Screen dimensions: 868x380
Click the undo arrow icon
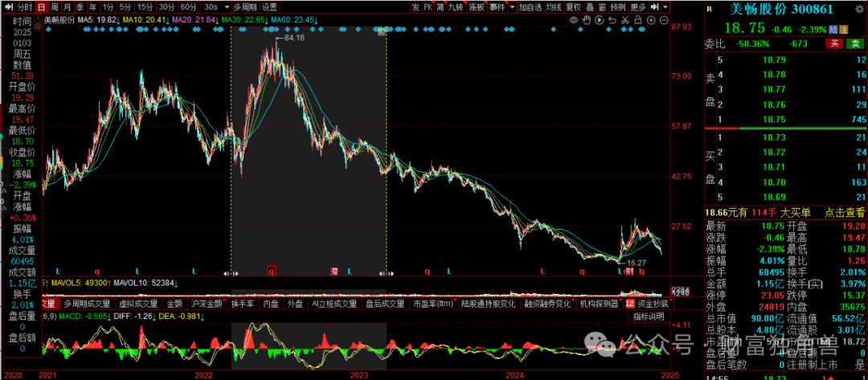[x=612, y=20]
